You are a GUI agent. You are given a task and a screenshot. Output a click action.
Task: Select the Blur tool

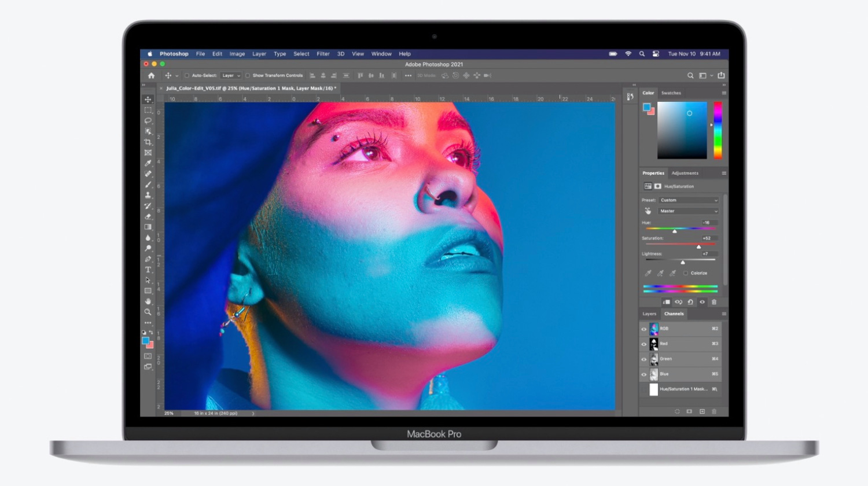point(148,237)
